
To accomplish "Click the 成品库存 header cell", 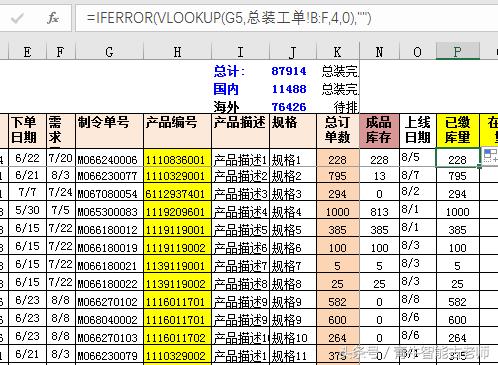I will [379, 131].
